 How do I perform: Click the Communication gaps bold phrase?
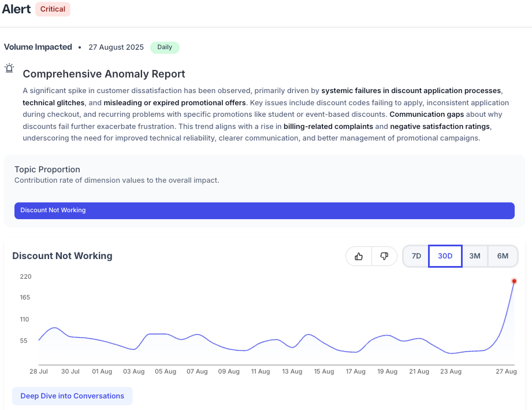[x=427, y=114]
